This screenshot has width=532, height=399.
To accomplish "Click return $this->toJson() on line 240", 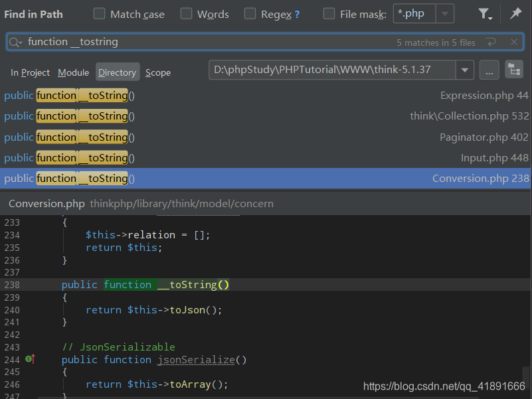I will [153, 310].
